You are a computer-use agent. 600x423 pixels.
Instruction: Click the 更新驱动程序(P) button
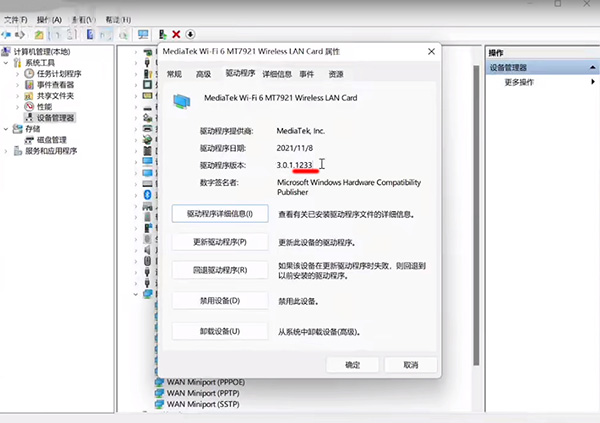click(x=220, y=242)
